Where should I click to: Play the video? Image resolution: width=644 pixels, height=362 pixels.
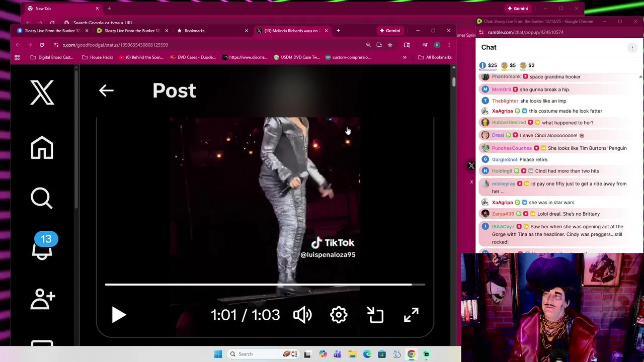(119, 315)
